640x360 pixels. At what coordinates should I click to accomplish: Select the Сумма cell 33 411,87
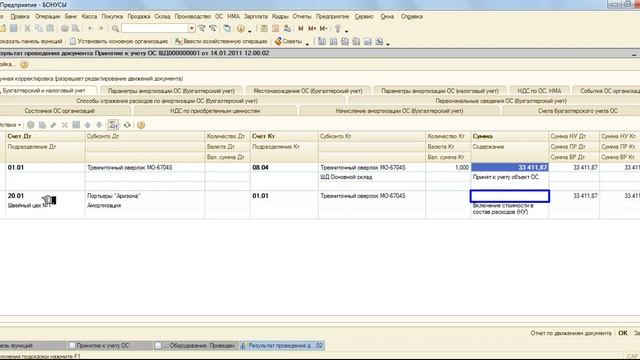510,167
